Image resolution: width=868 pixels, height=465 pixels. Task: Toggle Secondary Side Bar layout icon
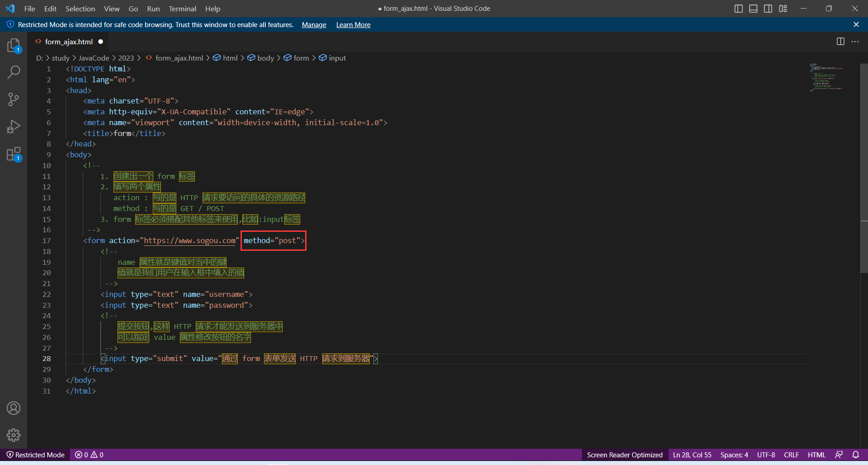pyautogui.click(x=768, y=9)
